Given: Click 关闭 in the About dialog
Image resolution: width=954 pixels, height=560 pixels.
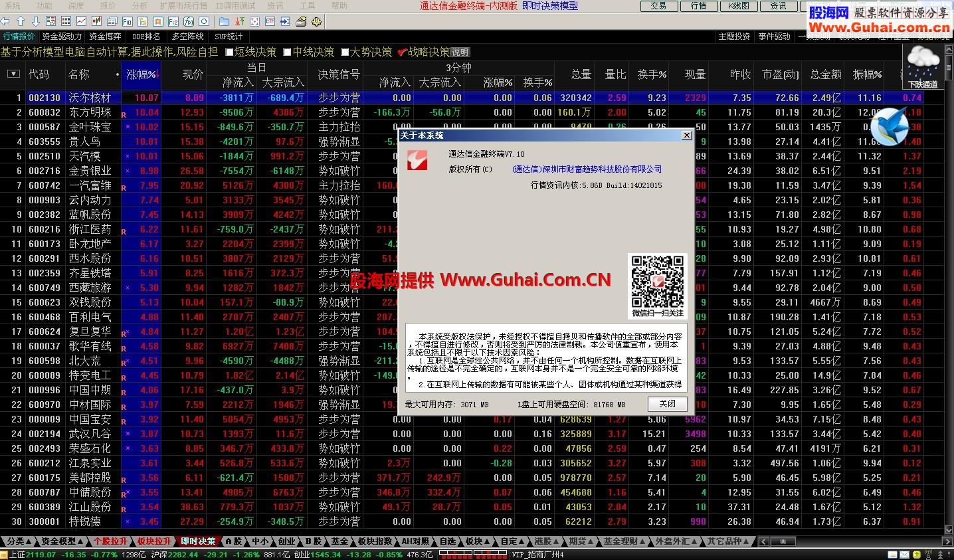Looking at the screenshot, I should pyautogui.click(x=667, y=404).
